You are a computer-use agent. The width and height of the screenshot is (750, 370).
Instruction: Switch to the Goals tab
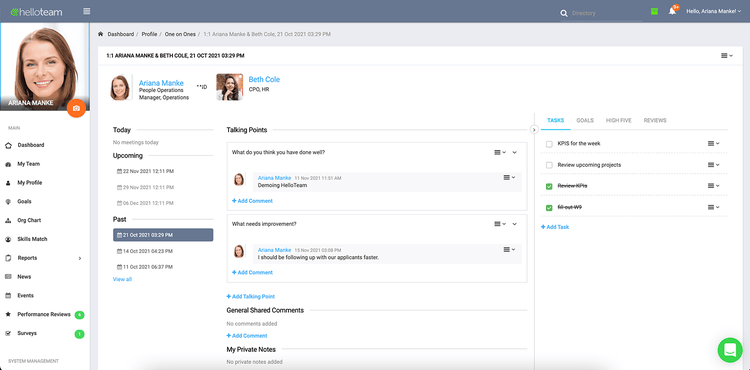(x=585, y=120)
